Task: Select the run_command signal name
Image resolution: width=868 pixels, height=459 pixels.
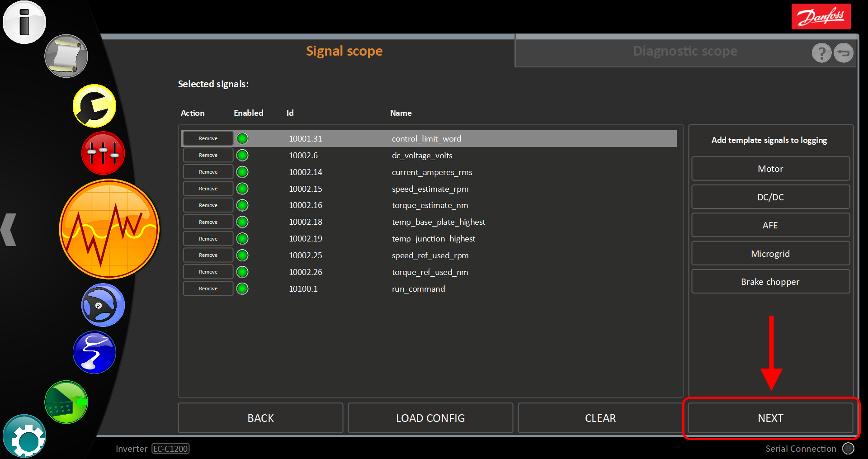Action: 419,289
